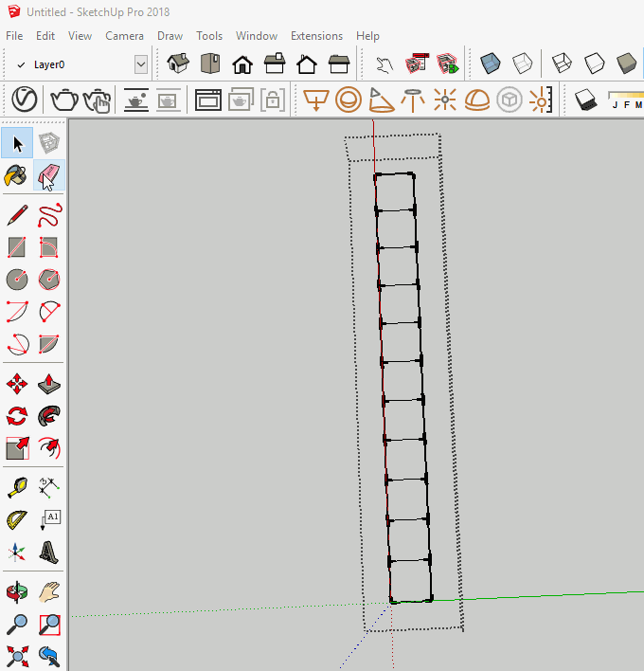Activate the Orbit tool
The image size is (644, 671).
[x=17, y=593]
